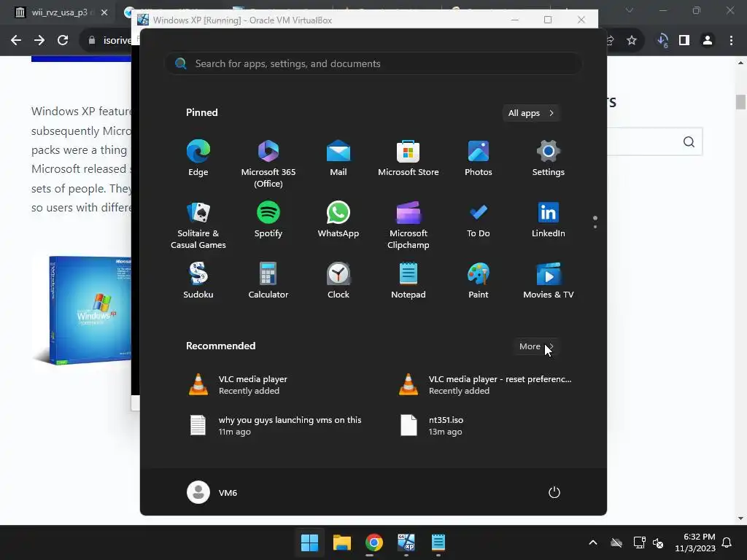
Task: Open Chrome three-dot menu
Action: tap(731, 41)
